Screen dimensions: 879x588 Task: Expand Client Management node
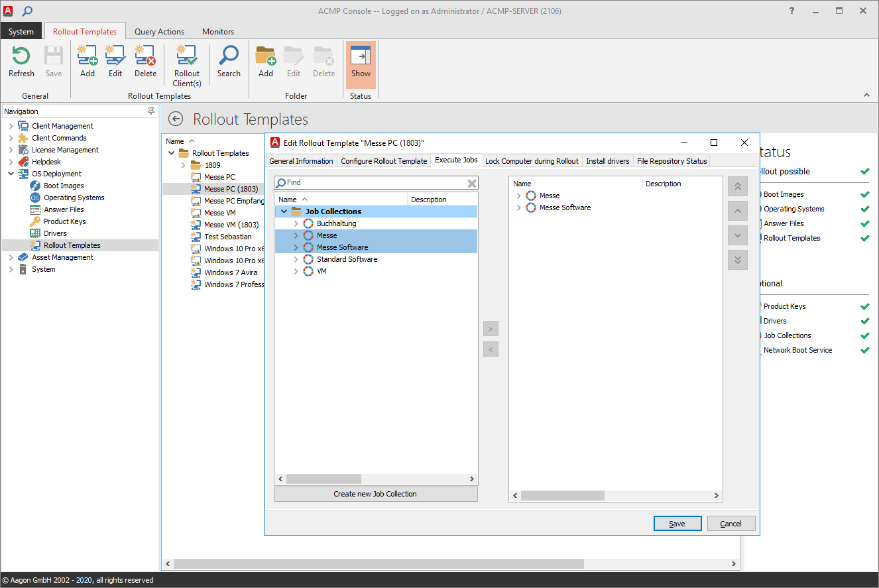(x=11, y=126)
